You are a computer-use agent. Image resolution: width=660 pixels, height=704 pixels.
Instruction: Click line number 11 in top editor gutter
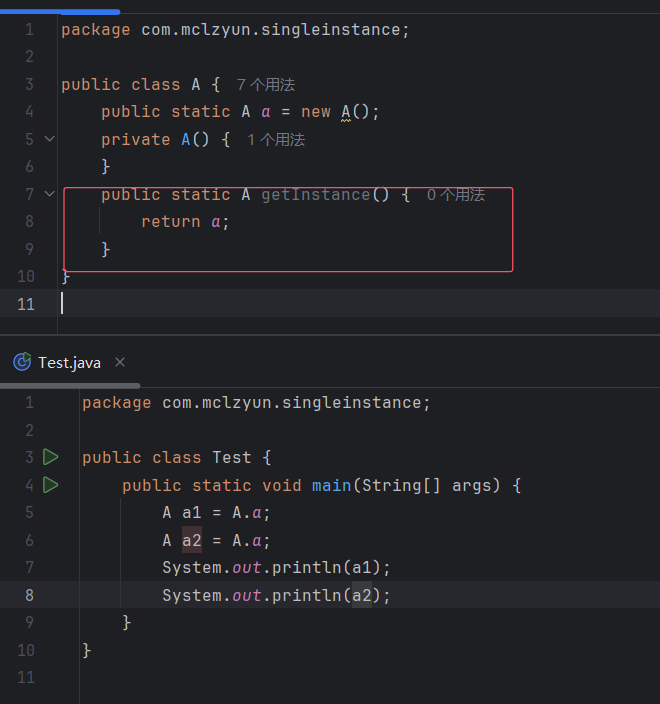[26, 304]
